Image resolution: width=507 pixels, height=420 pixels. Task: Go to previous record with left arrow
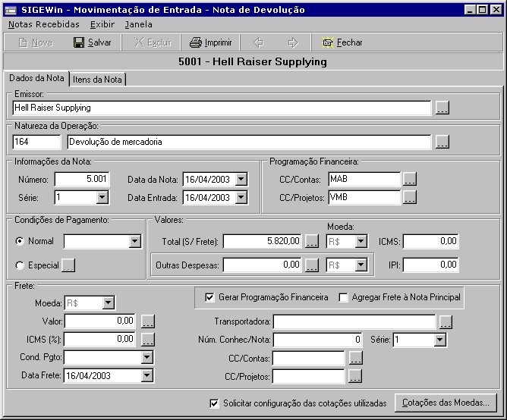(258, 42)
